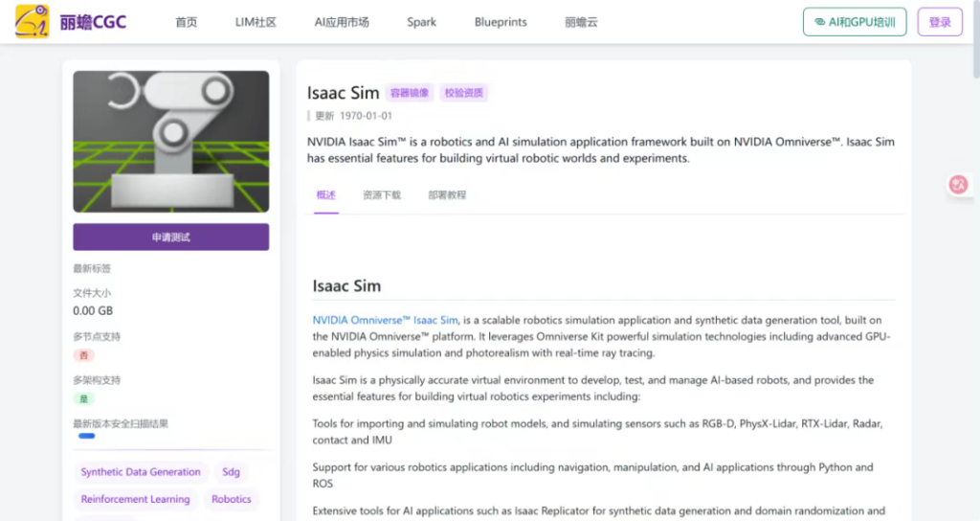Click the 容器镜像 tag badge
Image resolution: width=980 pixels, height=521 pixels.
[410, 93]
